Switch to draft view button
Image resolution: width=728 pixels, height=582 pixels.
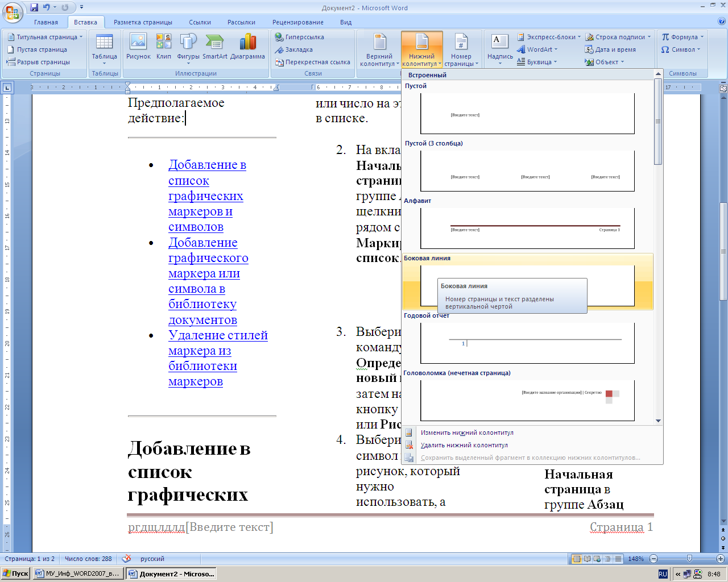(x=618, y=559)
